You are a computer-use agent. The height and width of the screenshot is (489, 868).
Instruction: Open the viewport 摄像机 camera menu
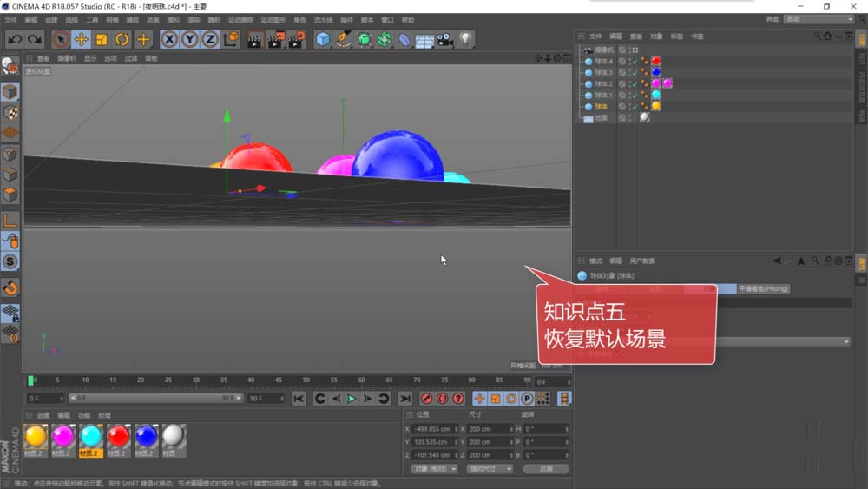pos(67,58)
